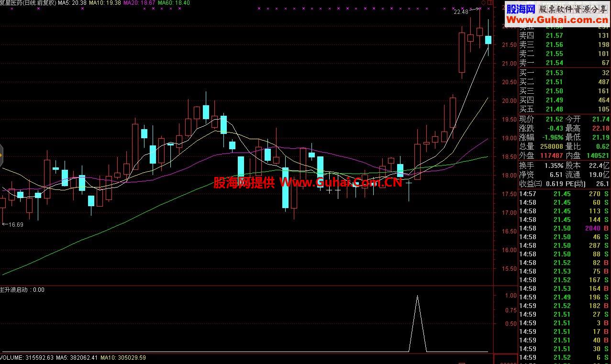Click the 涨跌 -0.43 change value
Screen dimensions: 611x364
pos(555,128)
